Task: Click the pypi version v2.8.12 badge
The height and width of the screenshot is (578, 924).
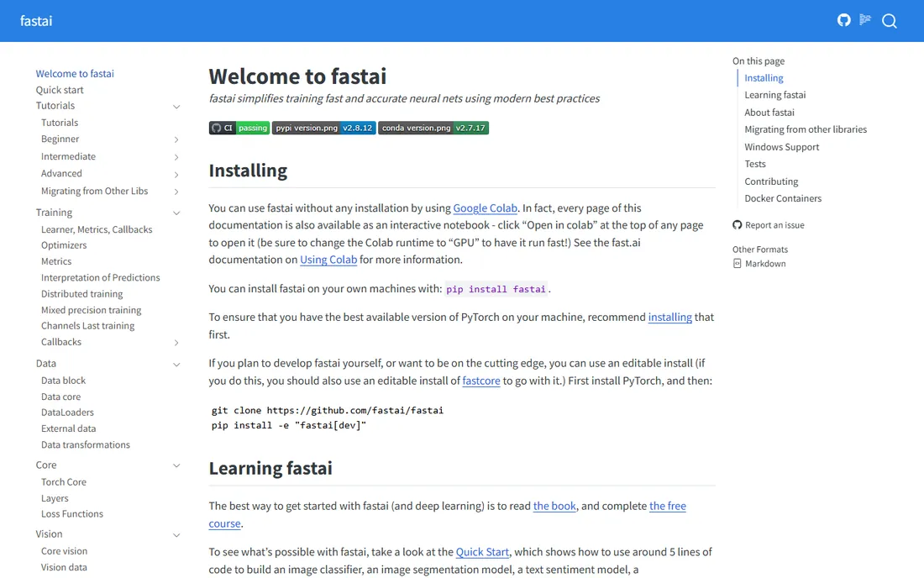Action: point(323,128)
